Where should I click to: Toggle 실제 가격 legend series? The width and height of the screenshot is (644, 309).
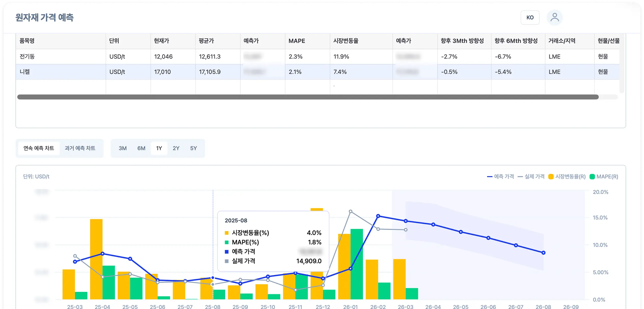tap(531, 176)
